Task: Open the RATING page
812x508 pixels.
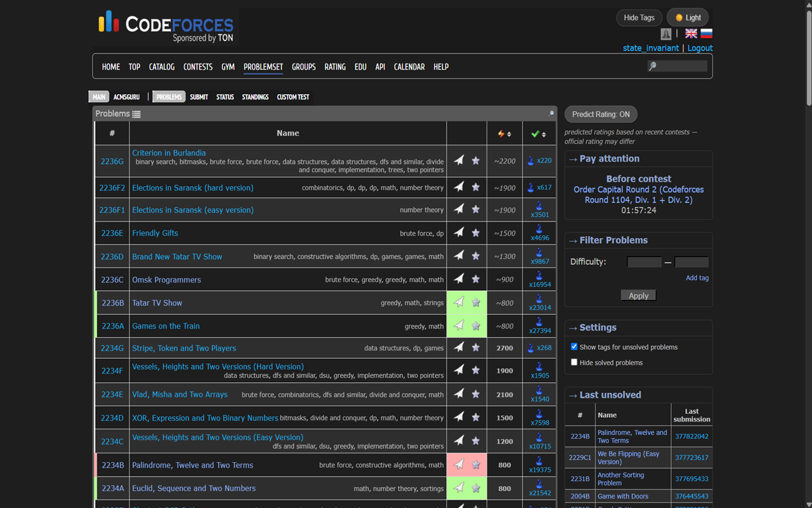Action: (x=335, y=67)
